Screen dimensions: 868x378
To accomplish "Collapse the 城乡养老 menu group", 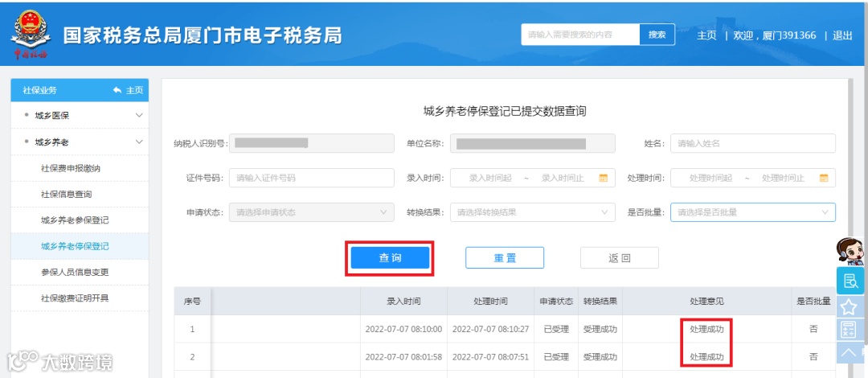I will click(x=80, y=142).
